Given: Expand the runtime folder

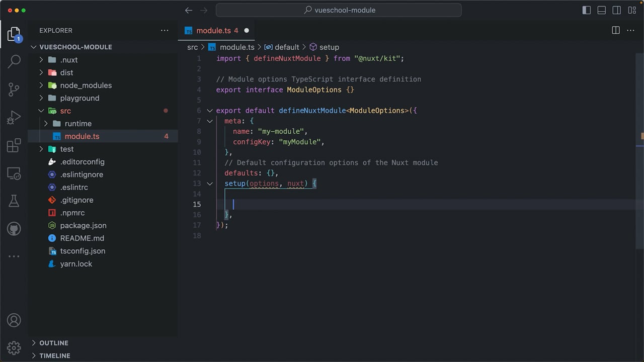Looking at the screenshot, I should point(103,124).
